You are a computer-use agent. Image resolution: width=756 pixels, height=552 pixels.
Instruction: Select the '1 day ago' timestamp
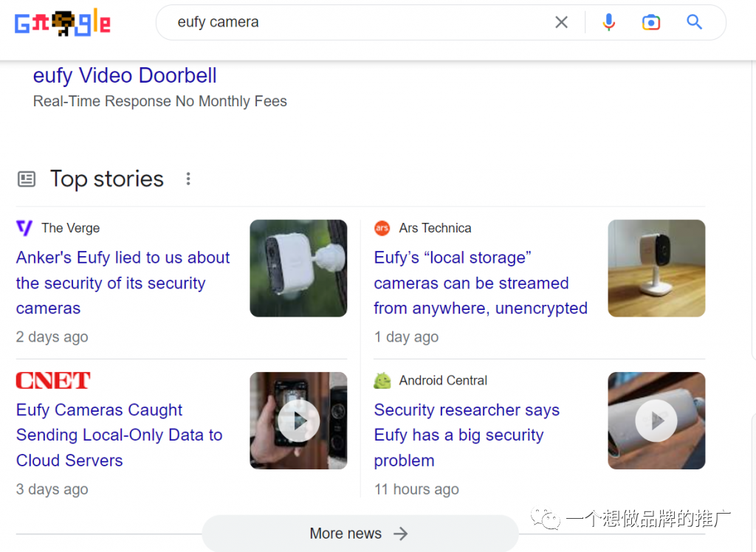click(407, 337)
